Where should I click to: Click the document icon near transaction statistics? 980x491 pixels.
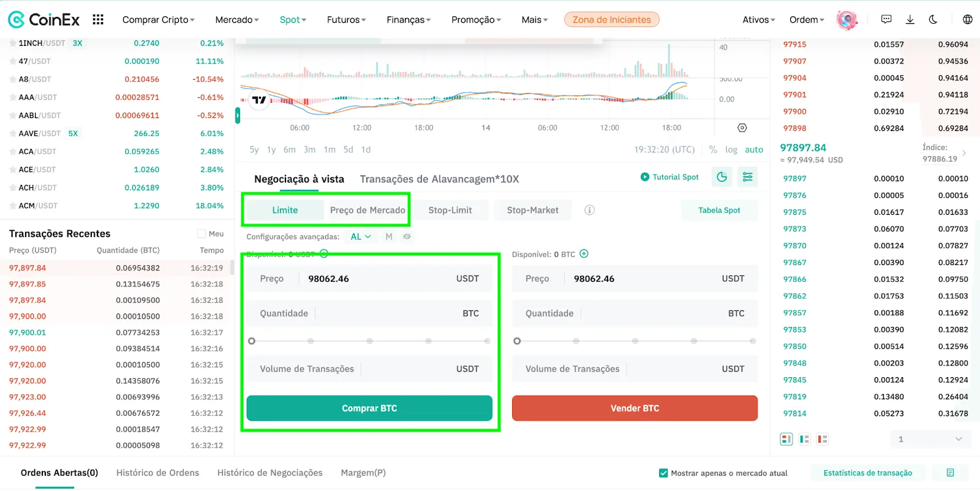pos(951,473)
